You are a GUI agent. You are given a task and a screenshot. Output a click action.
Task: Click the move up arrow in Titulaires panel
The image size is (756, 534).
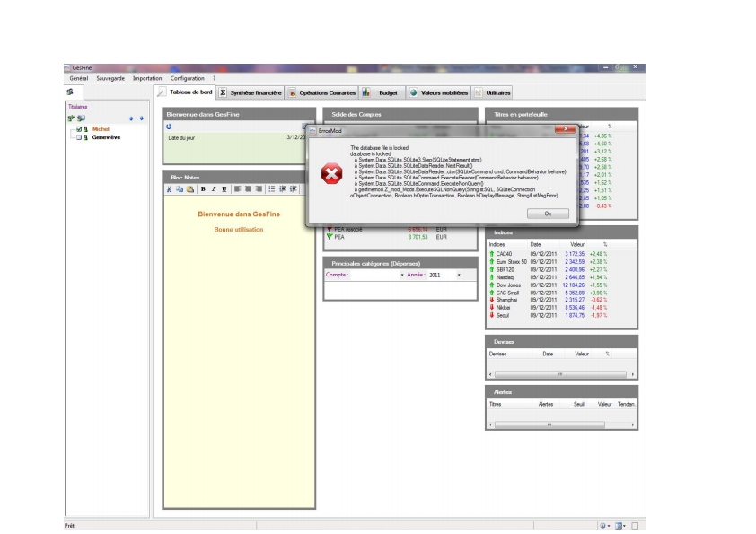pos(130,118)
